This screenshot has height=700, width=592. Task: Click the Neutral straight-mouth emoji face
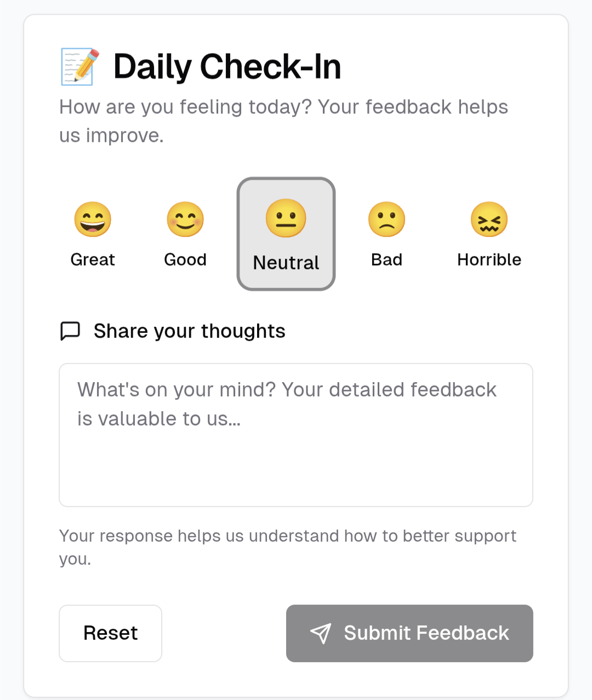point(286,218)
